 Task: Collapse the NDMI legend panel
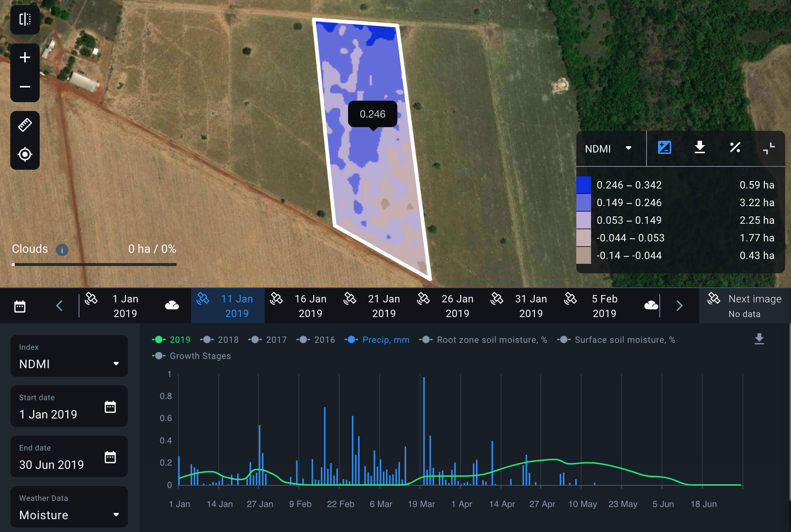[769, 148]
